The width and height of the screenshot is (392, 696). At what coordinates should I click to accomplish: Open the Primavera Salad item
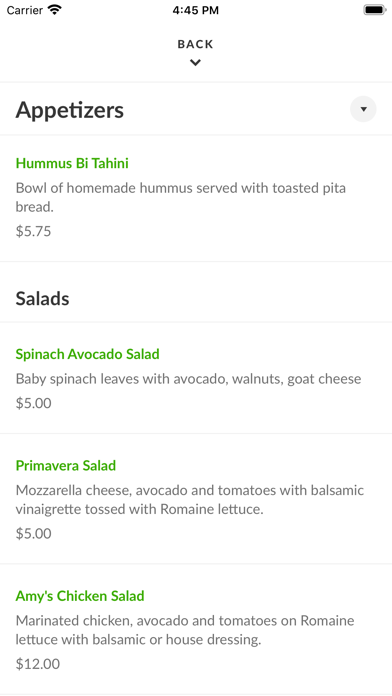tap(66, 466)
